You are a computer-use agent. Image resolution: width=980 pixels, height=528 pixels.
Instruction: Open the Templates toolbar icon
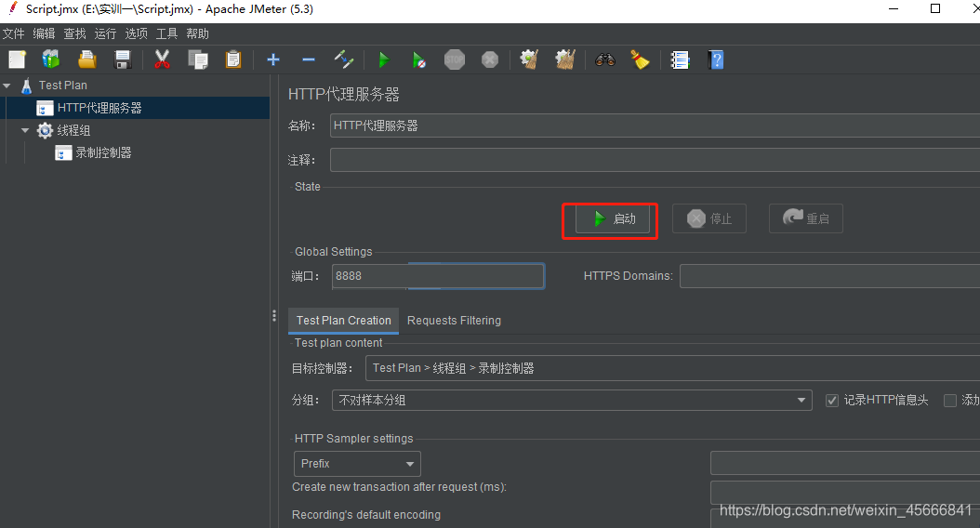(x=51, y=60)
